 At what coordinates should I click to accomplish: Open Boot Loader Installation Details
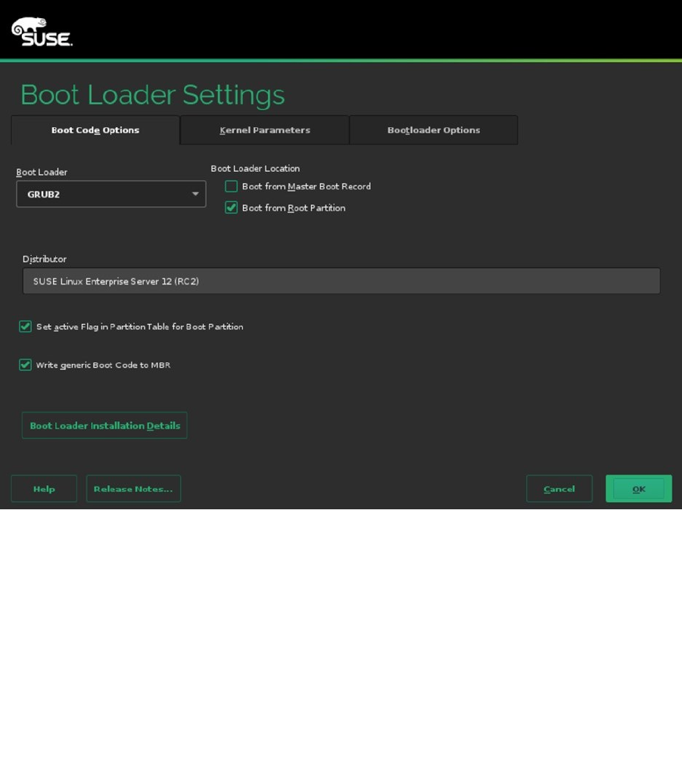[x=104, y=425]
